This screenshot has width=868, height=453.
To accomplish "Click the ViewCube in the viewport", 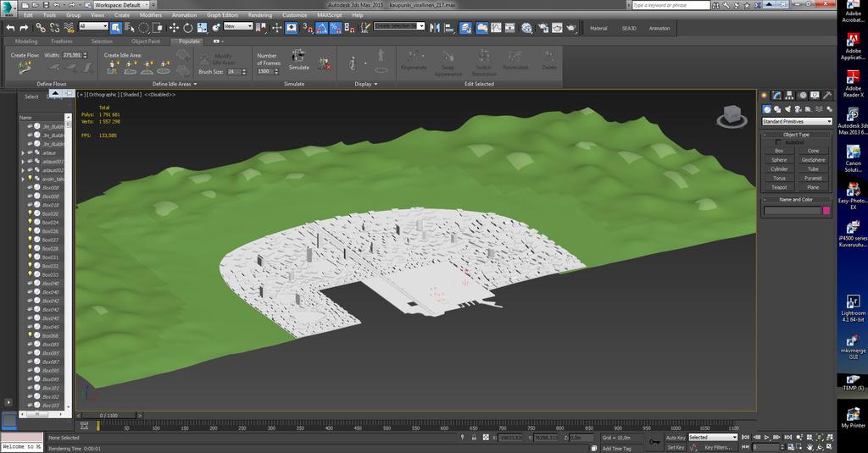I will tap(732, 116).
